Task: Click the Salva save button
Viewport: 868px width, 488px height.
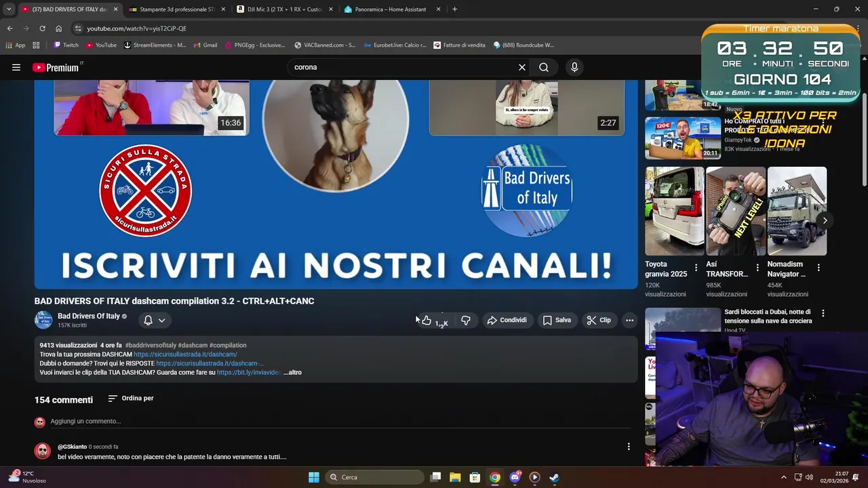Action: 557,320
